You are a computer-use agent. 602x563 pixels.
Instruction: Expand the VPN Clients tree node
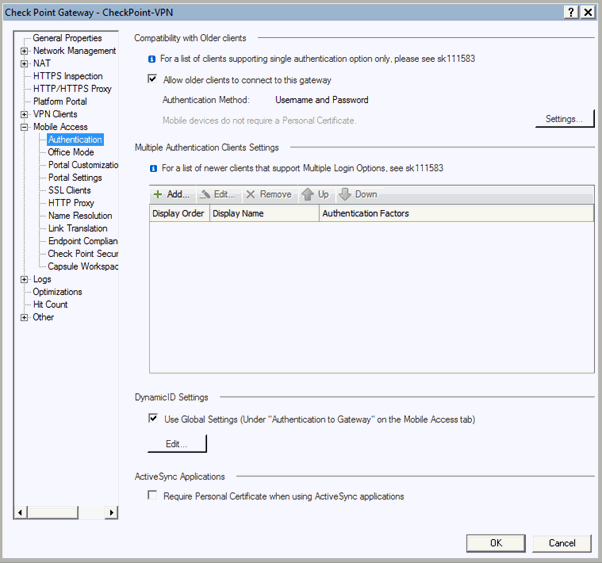24,115
